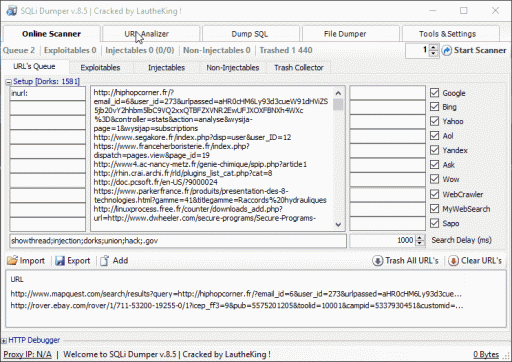Select the rover.ebay.com URL row
This screenshot has height=362, width=512.
tap(237, 305)
